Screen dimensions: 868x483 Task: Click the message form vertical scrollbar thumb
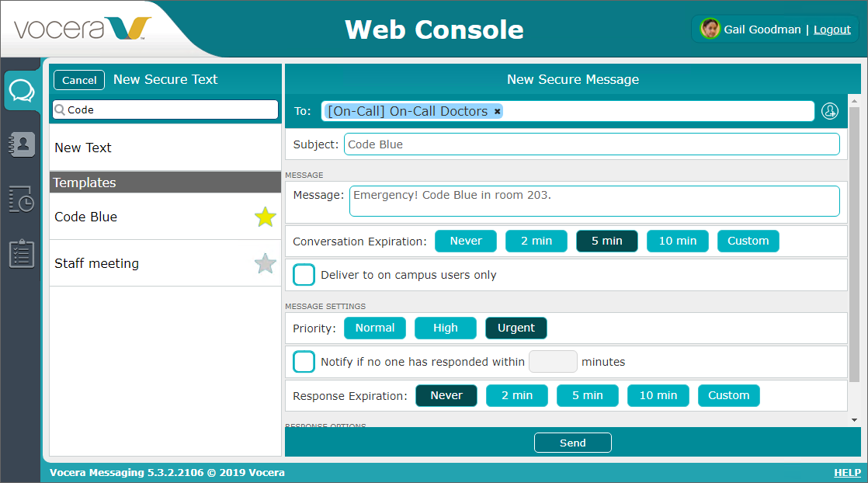pos(854,244)
